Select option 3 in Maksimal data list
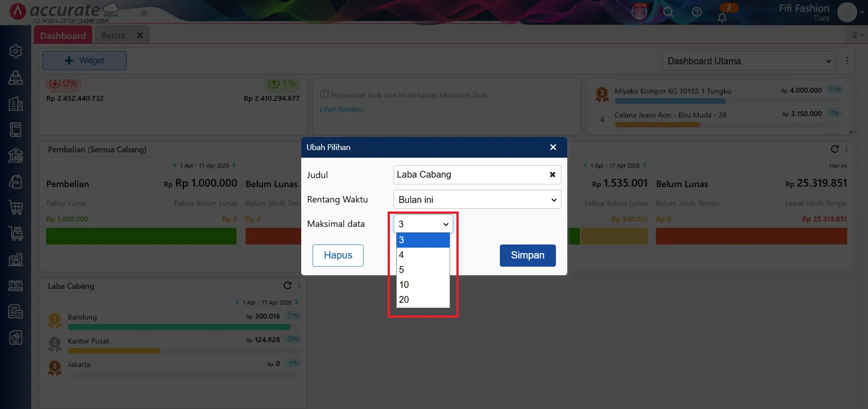 [x=423, y=240]
